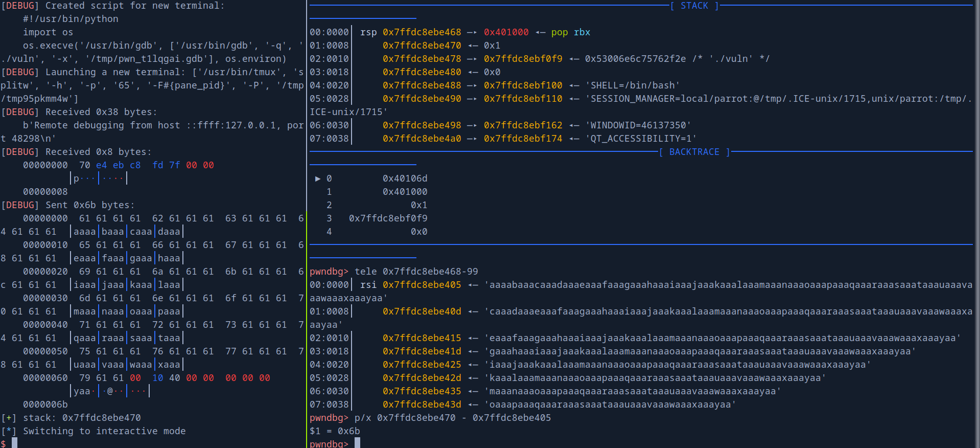
Task: Click the STACK section header label
Action: [694, 6]
